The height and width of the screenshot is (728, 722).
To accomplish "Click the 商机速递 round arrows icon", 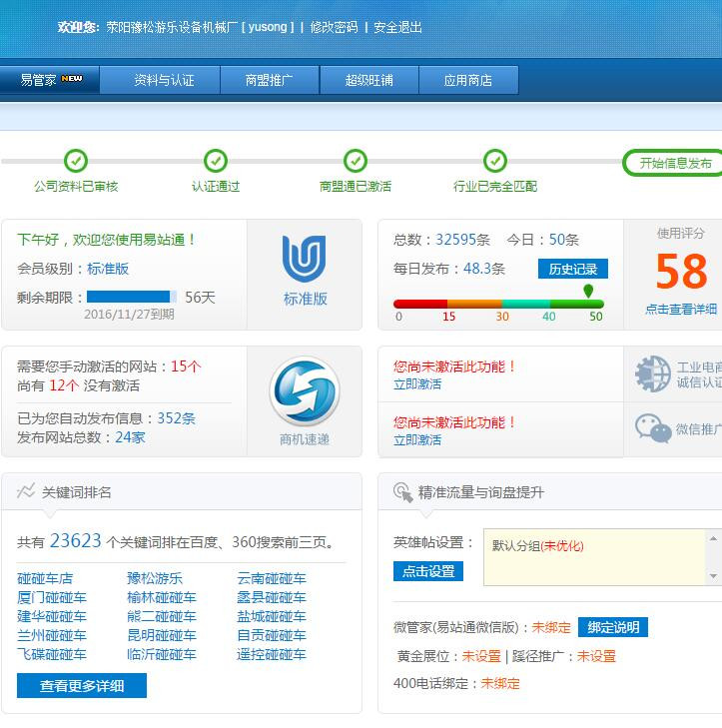I will click(305, 391).
